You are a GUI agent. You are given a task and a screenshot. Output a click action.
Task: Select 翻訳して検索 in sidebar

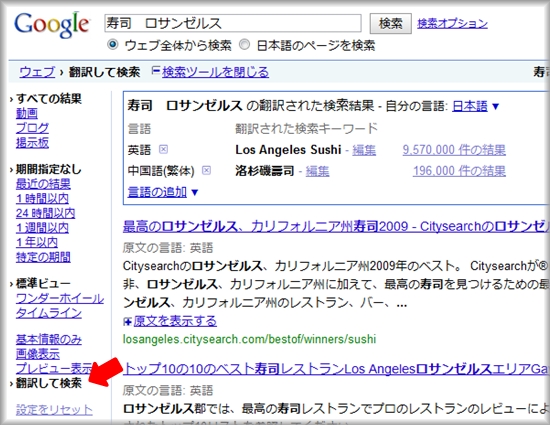[x=48, y=383]
